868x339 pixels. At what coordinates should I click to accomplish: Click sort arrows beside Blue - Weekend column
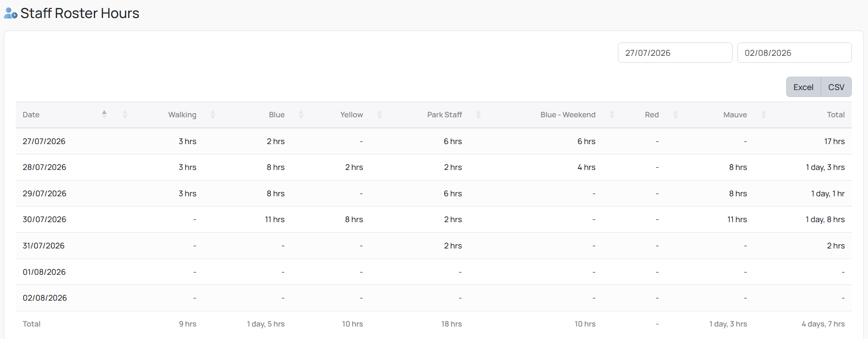pos(612,115)
